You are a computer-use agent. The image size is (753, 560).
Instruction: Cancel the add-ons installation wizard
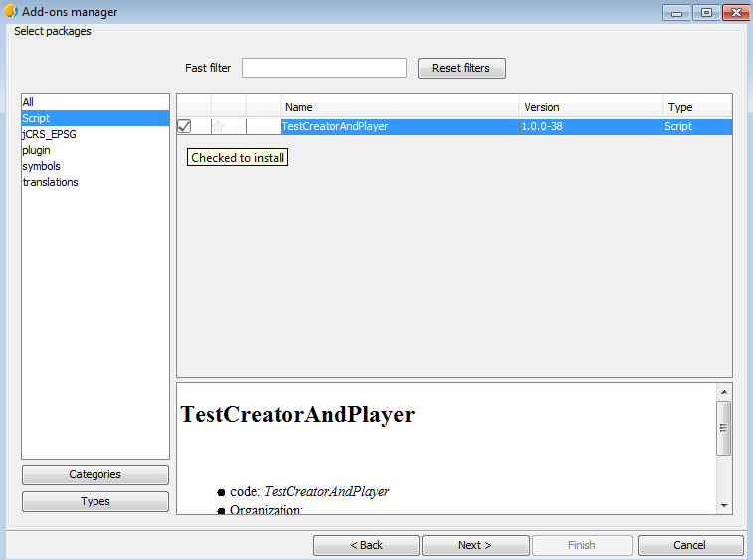pos(689,545)
